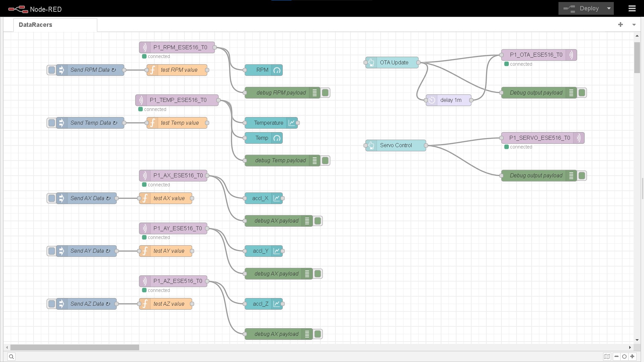Toggle the navigator map view

[607, 357]
